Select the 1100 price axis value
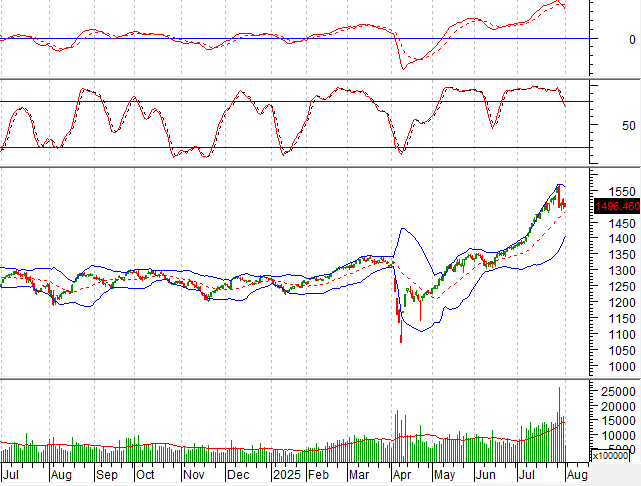Viewport: 641px width, 486px height. pyautogui.click(x=622, y=334)
